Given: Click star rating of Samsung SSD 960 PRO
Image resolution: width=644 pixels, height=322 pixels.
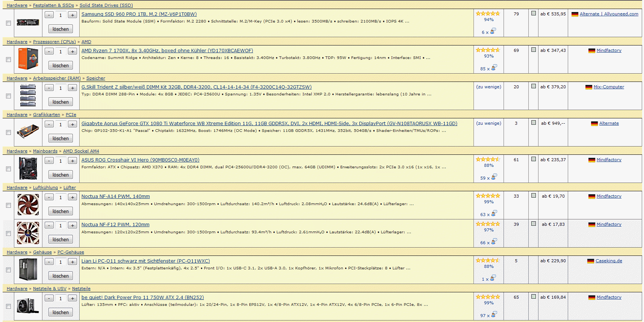Looking at the screenshot, I should (x=488, y=14).
